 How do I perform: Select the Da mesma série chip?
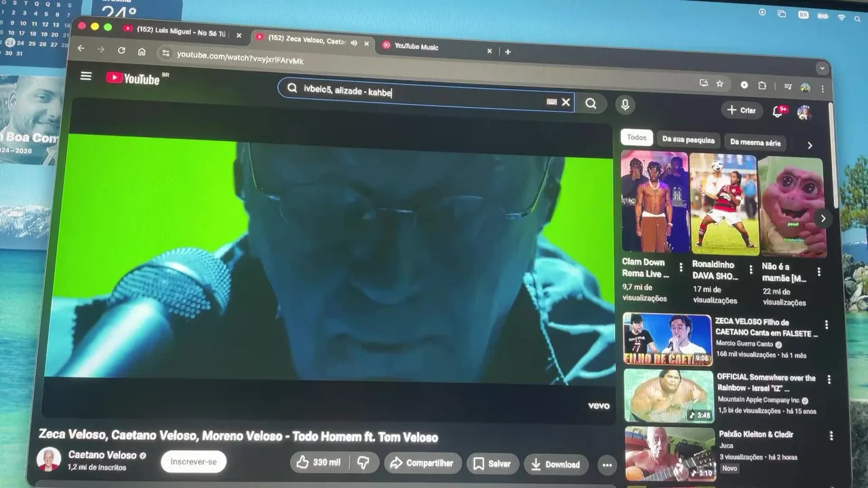[755, 143]
